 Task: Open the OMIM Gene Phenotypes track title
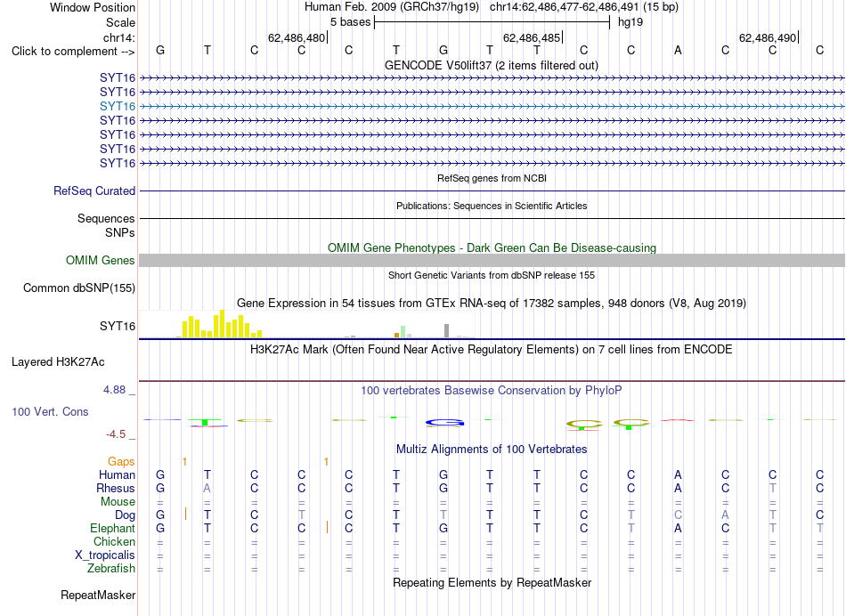click(x=492, y=247)
